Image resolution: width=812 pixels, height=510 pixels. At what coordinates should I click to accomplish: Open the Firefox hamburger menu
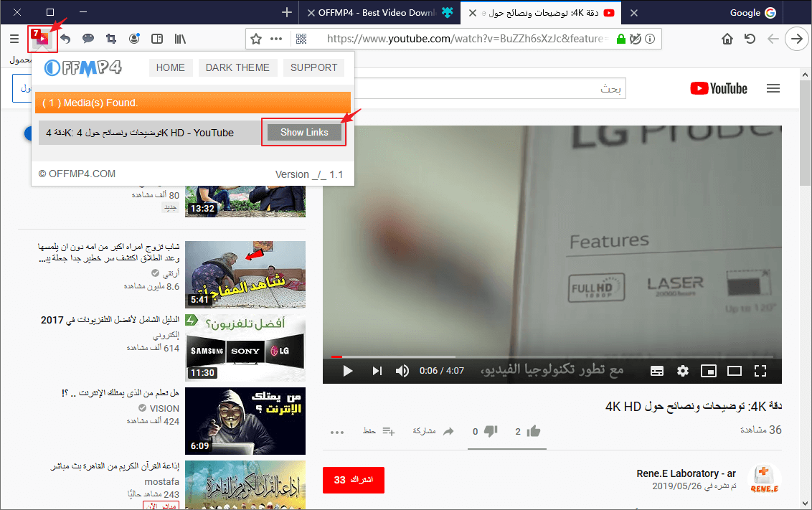(14, 39)
